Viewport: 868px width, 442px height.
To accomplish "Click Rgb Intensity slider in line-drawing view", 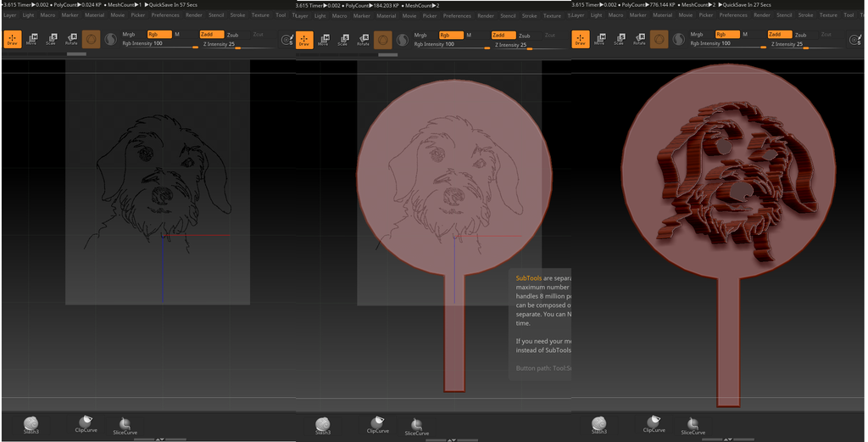I will [x=159, y=44].
